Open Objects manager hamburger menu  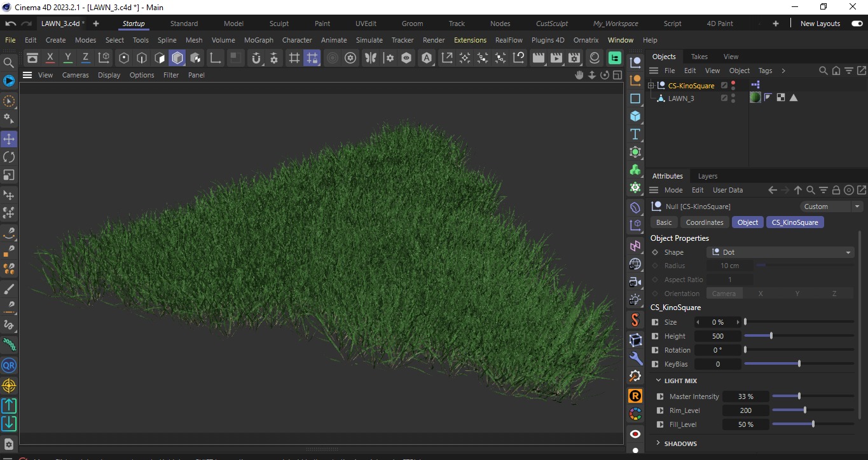click(x=654, y=71)
